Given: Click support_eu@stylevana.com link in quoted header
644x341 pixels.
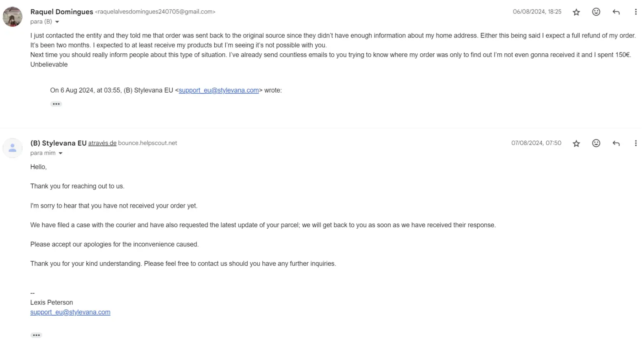Looking at the screenshot, I should pyautogui.click(x=219, y=90).
